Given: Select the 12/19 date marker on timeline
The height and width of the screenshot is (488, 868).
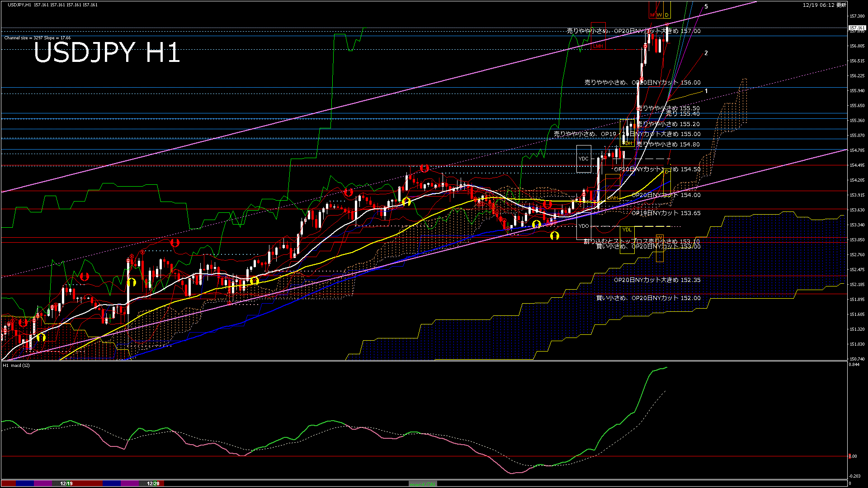Looking at the screenshot, I should 66,483.
